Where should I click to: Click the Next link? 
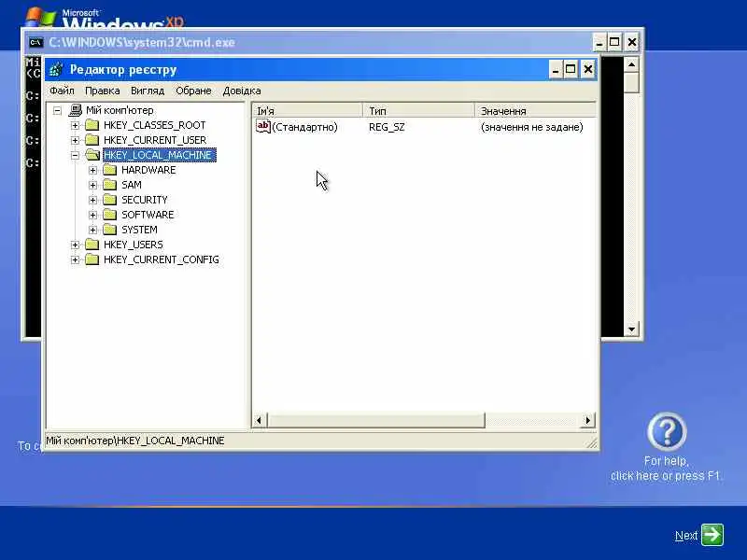pos(686,536)
